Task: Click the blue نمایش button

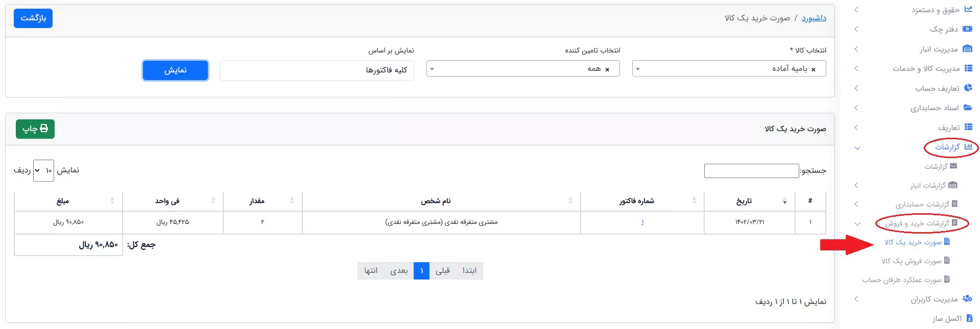Action: (x=175, y=70)
